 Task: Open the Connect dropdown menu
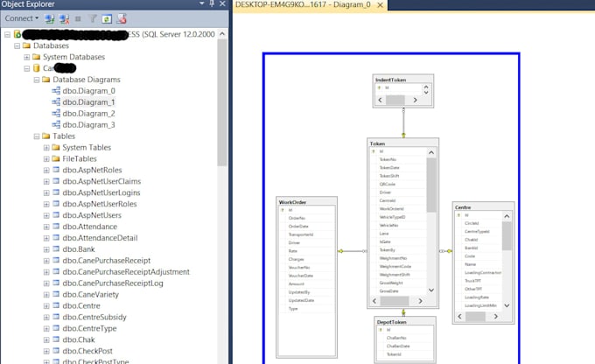(38, 18)
